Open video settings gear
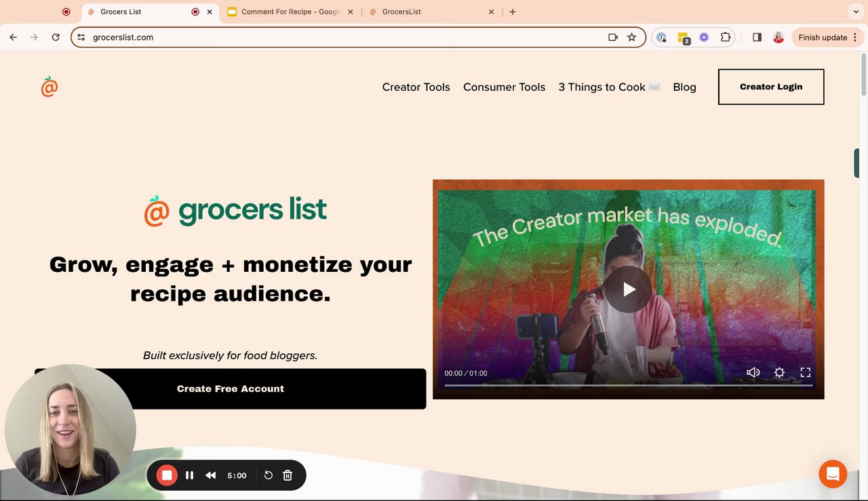Image resolution: width=868 pixels, height=501 pixels. tap(779, 372)
